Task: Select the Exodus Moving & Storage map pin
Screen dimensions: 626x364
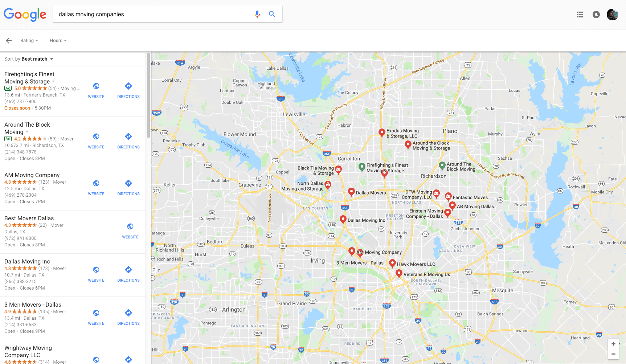Action: pyautogui.click(x=381, y=132)
